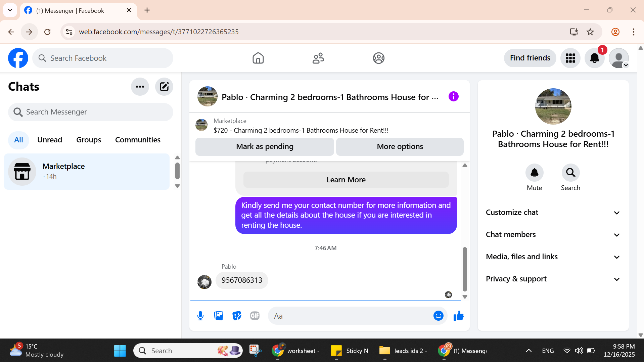Mute the conversation bell icon
Screen dimensions: 644x362
click(534, 173)
